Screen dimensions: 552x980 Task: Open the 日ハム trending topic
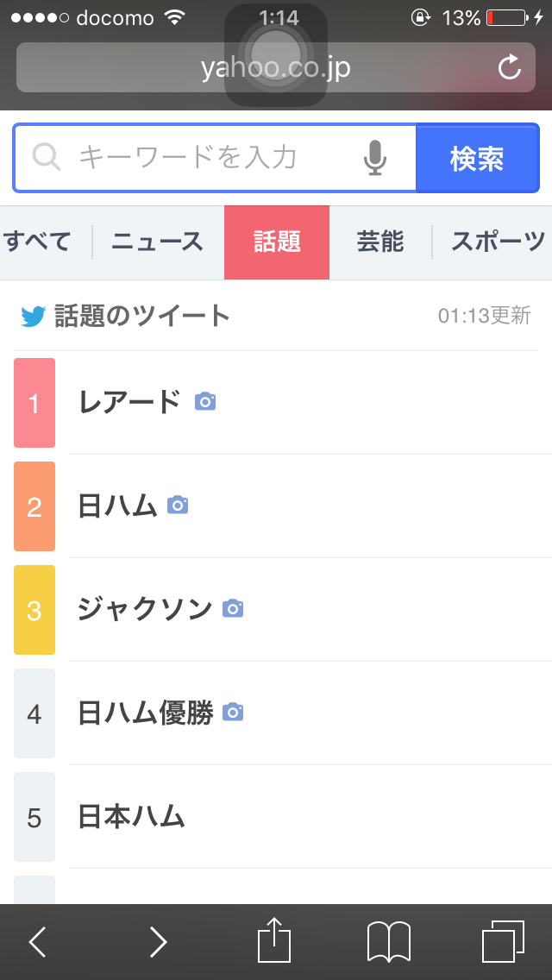pos(117,506)
